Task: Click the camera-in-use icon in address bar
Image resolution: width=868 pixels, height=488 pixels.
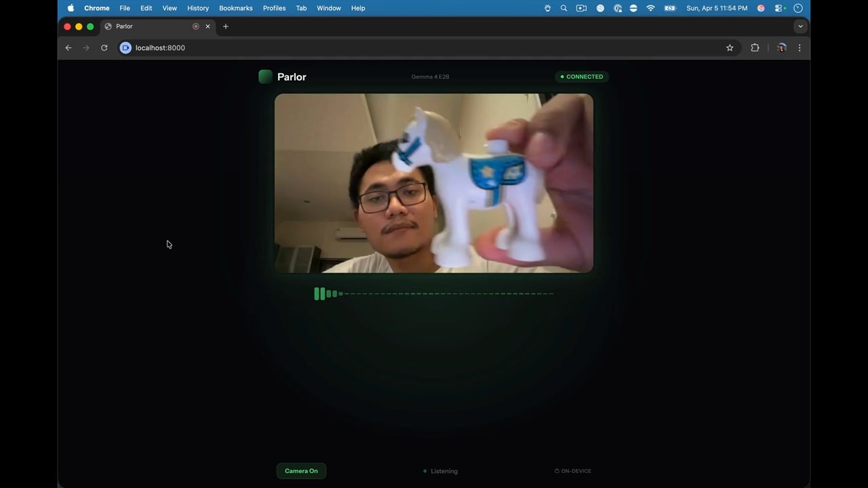Action: (125, 47)
